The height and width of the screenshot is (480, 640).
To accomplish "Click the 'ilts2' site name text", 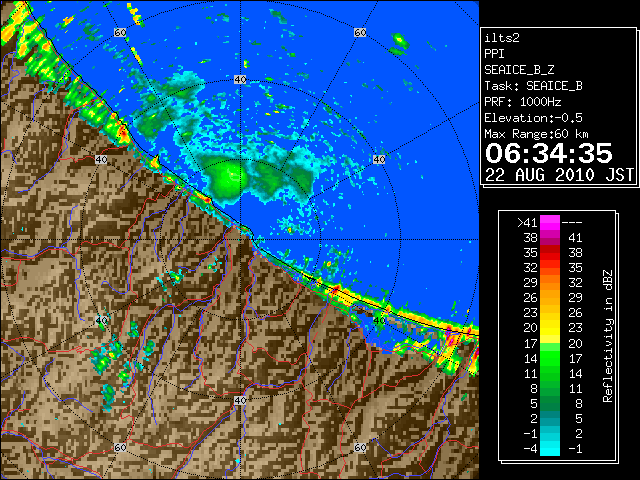I will pos(502,38).
